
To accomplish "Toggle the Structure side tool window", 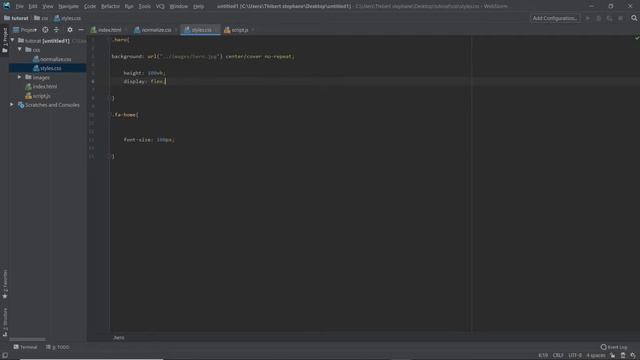I will 5,322.
